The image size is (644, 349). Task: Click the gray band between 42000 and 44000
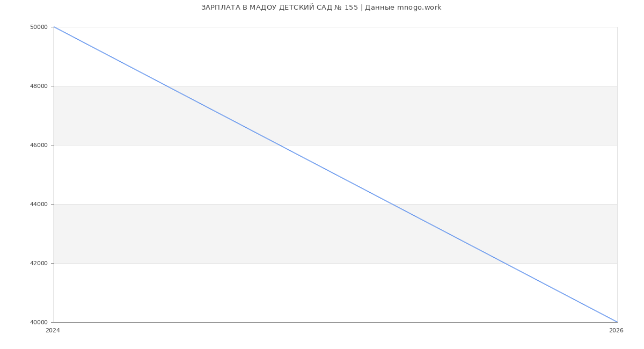(215, 234)
